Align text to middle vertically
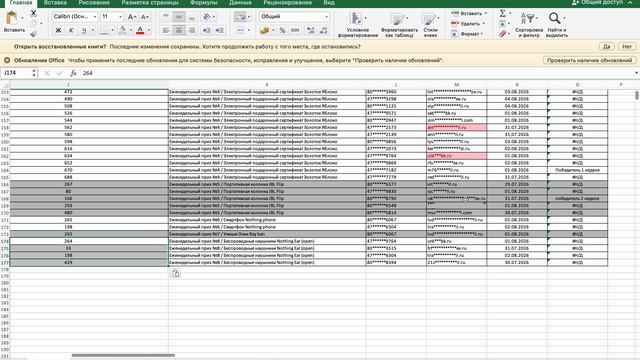Viewport: 640px width, 360px height. [178, 17]
